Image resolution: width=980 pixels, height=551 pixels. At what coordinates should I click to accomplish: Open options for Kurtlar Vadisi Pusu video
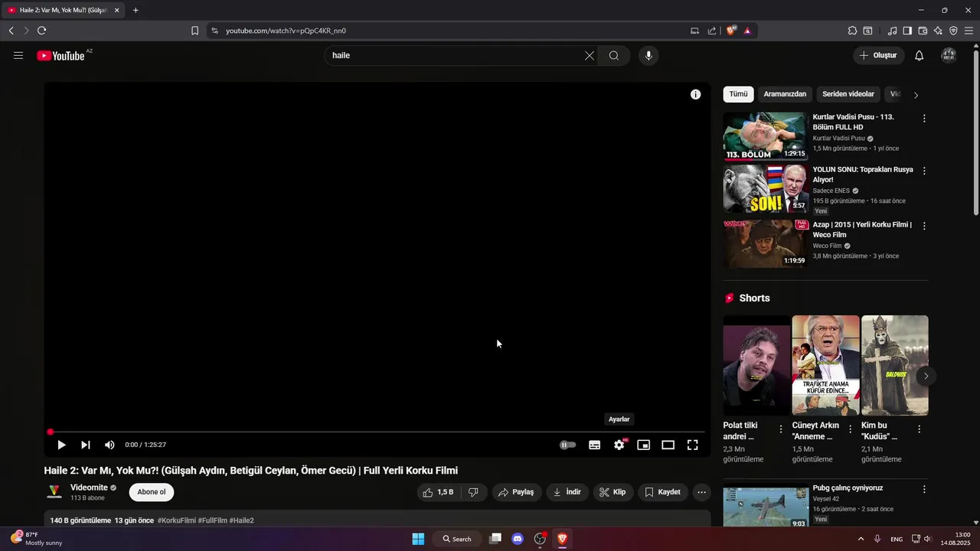[924, 119]
